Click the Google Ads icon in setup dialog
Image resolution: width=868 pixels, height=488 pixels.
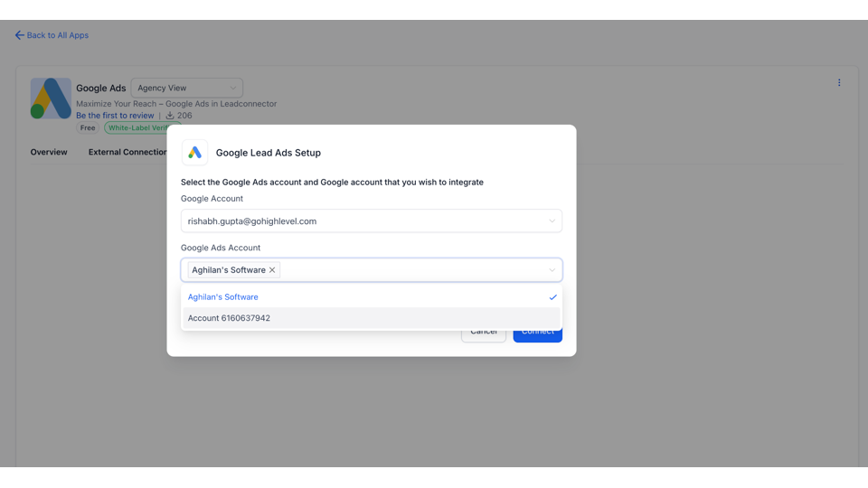(x=194, y=153)
